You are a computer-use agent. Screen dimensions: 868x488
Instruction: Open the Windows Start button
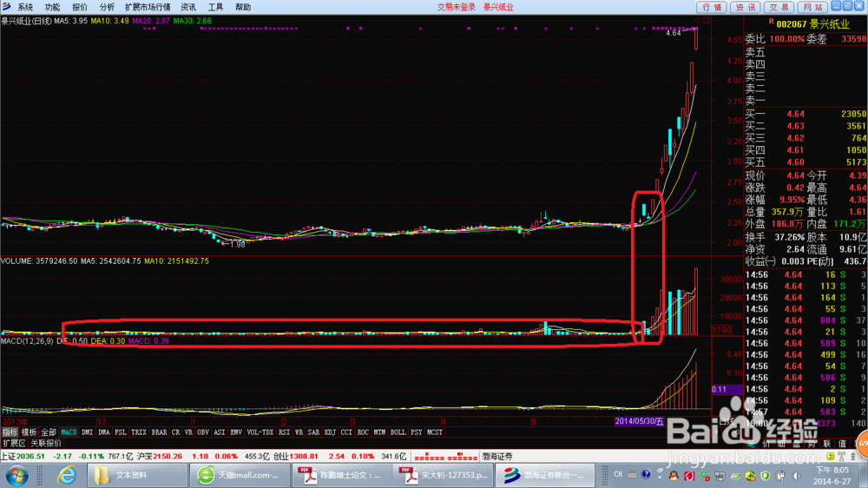tap(16, 475)
